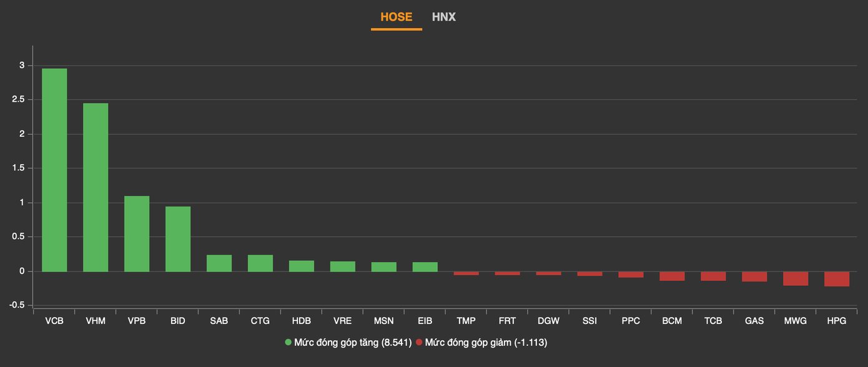Select the green HDB bar
This screenshot has height=367, width=868.
pyautogui.click(x=302, y=267)
